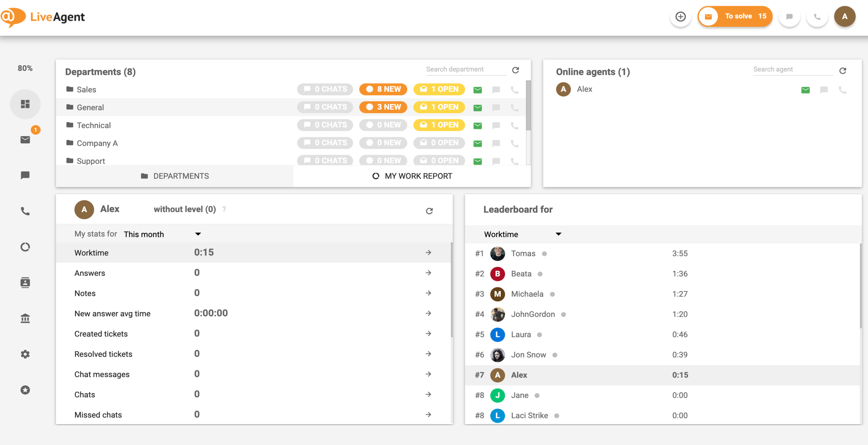Open the Chats section in the left sidebar
This screenshot has width=868, height=445.
click(25, 175)
